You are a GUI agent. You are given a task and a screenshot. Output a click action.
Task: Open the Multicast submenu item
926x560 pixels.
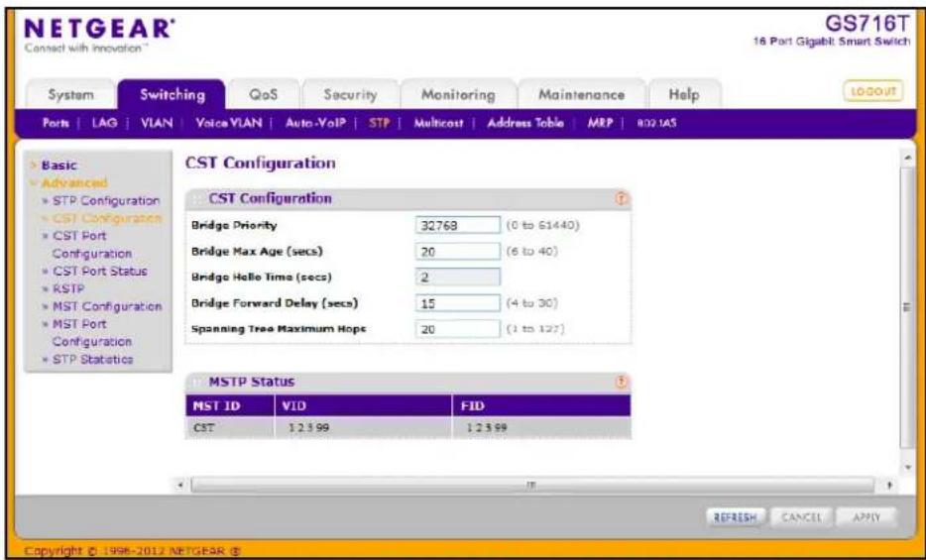coord(438,123)
